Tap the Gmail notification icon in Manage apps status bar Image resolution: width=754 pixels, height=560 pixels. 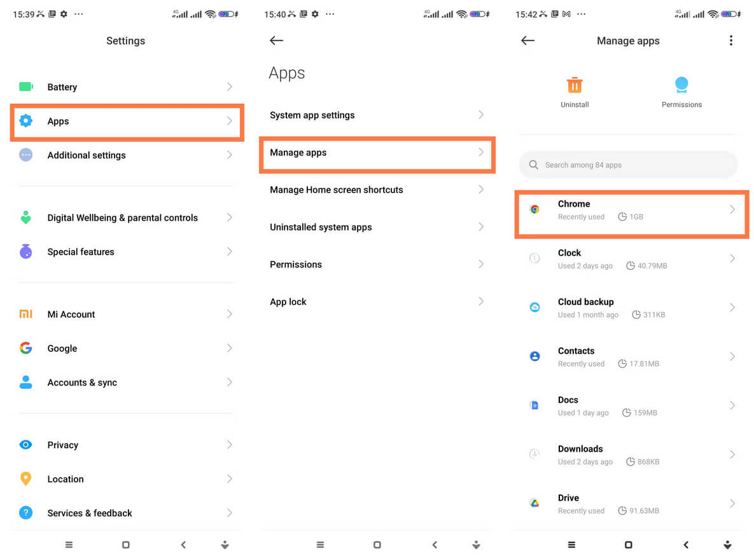point(566,14)
